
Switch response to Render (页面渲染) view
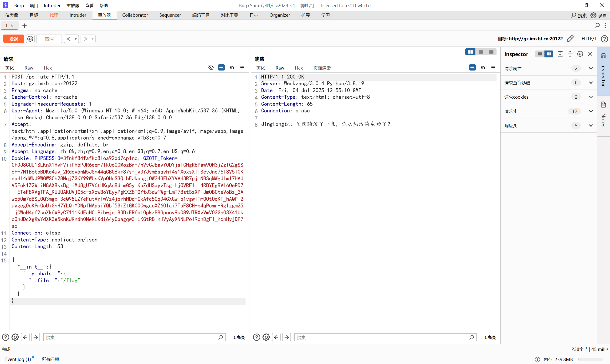pyautogui.click(x=322, y=68)
